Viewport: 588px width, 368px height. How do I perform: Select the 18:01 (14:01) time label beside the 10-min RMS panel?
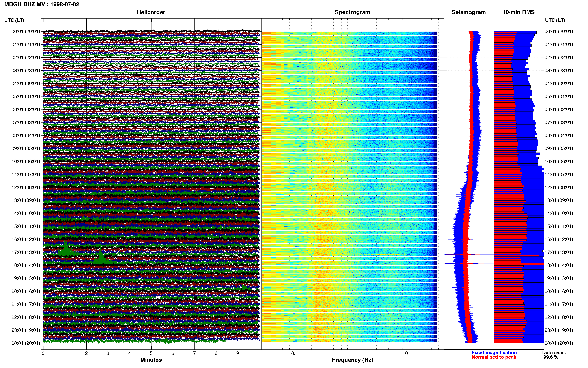[x=559, y=265]
